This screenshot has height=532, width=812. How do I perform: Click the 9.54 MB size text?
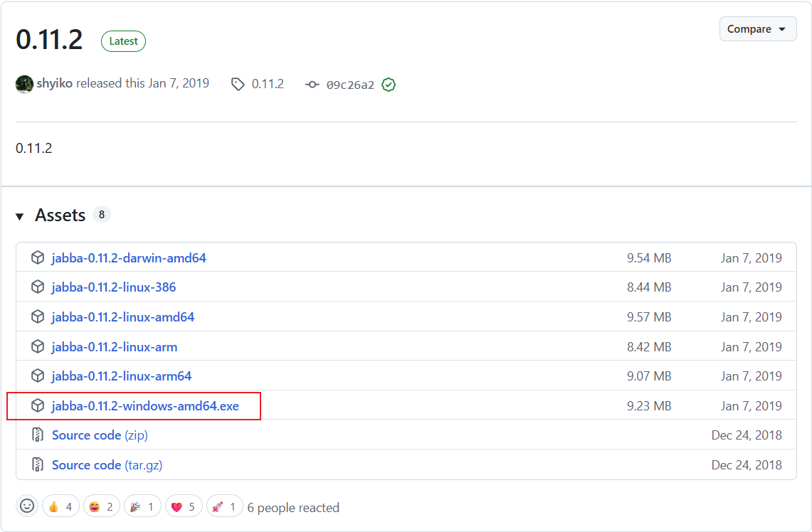[x=649, y=257]
